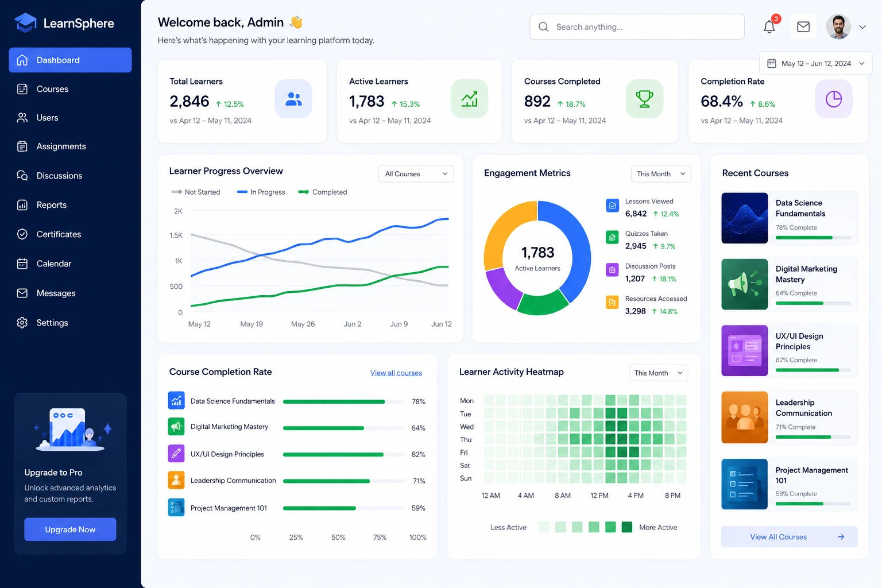Click the Active Learners chart icon
The image size is (882, 588).
pos(469,99)
